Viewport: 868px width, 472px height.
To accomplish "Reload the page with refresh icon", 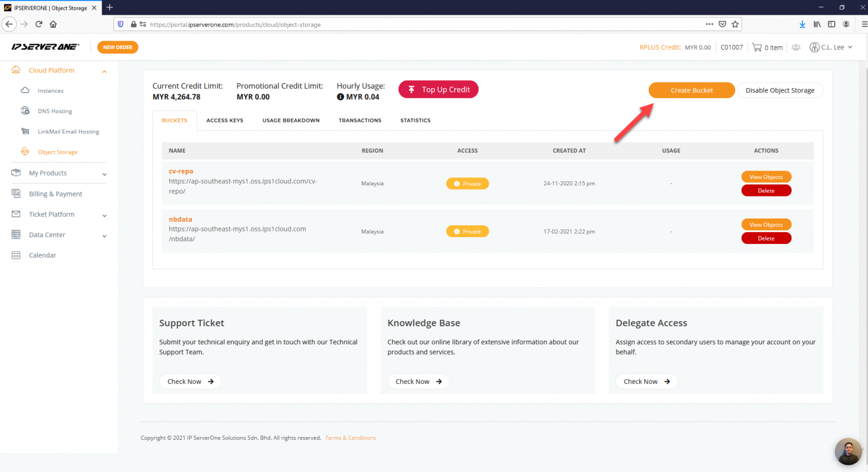I will pyautogui.click(x=38, y=24).
